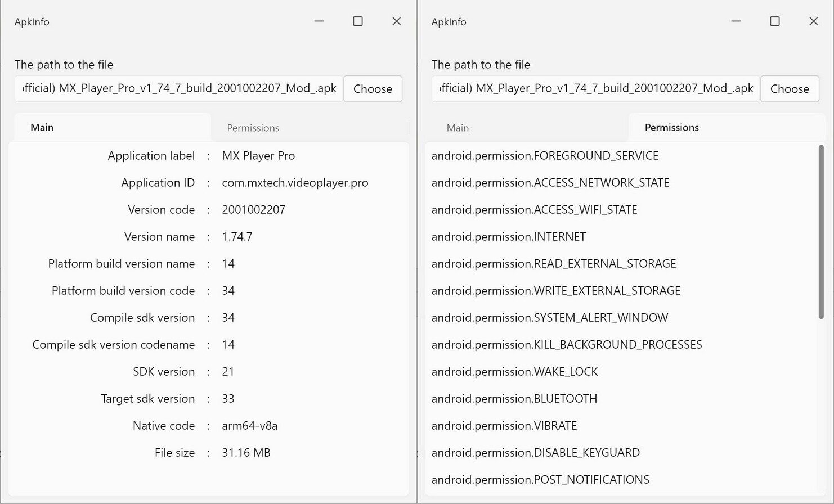The height and width of the screenshot is (504, 834).
Task: Minimize the right ApkInfo window
Action: point(736,21)
